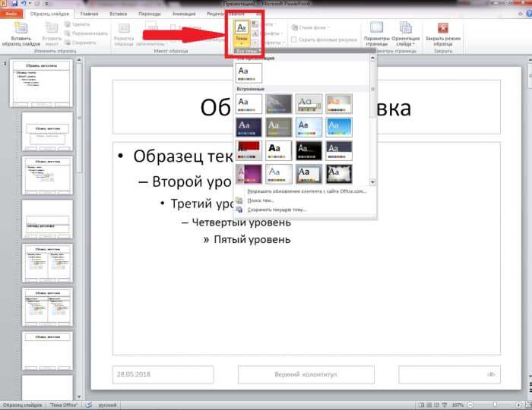532x410 pixels.
Task: Select theme thumbnail under This Presentation
Action: coord(249,73)
